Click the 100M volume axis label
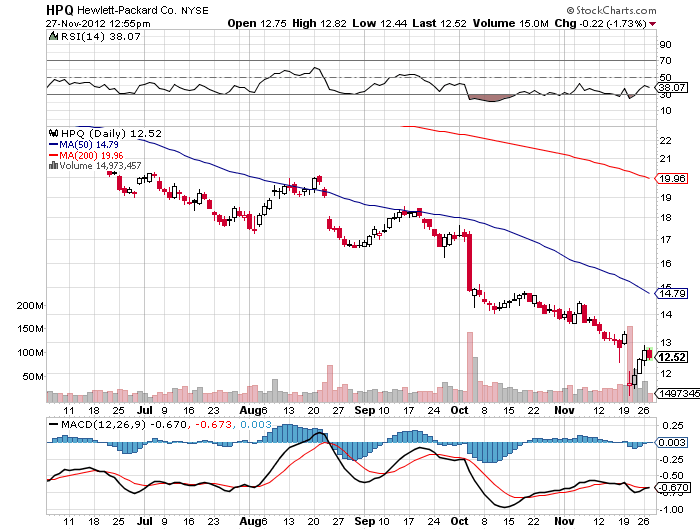The image size is (700, 530). click(x=30, y=353)
